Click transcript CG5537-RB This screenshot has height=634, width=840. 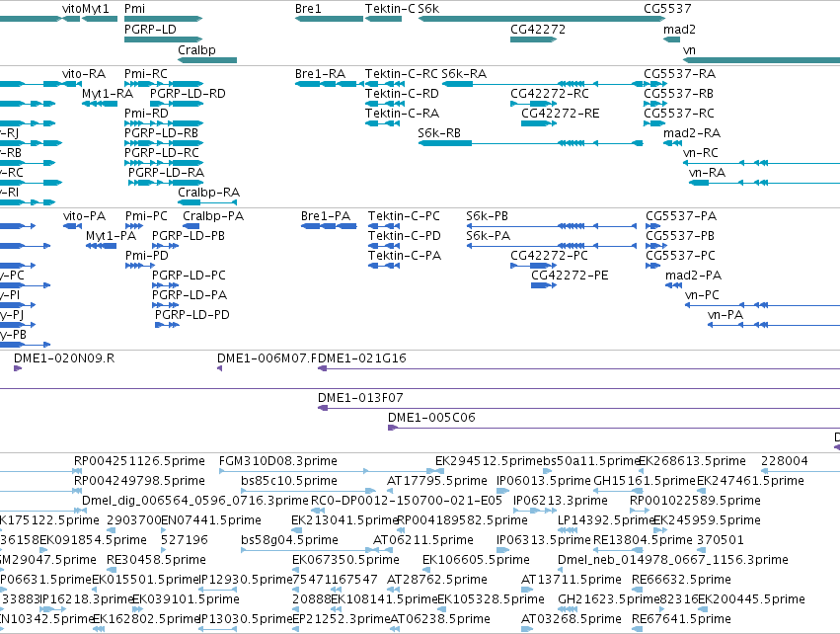(678, 93)
